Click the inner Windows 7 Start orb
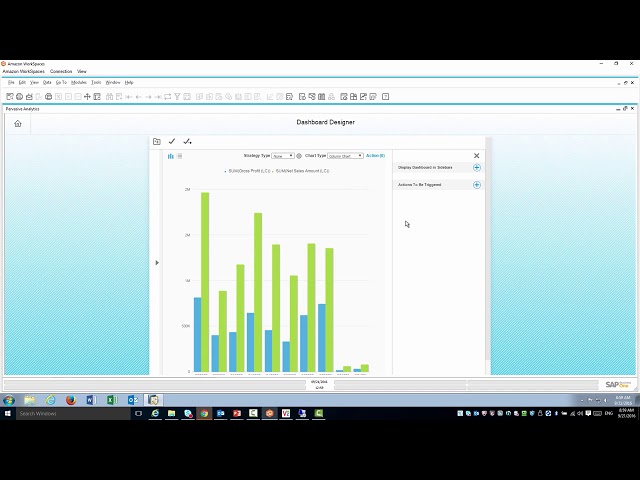Screen dimensions: 640x480 [9, 400]
